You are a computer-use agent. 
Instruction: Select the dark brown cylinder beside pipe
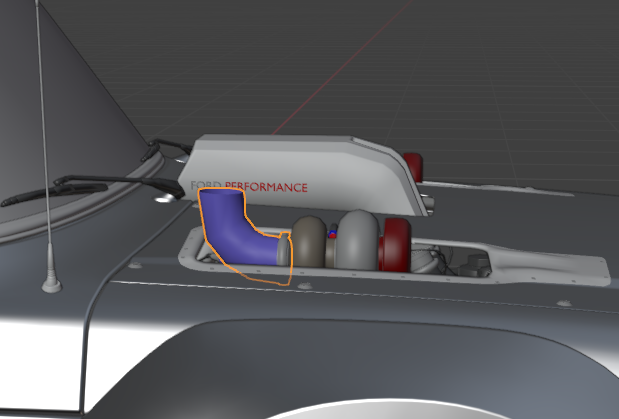[x=309, y=242]
